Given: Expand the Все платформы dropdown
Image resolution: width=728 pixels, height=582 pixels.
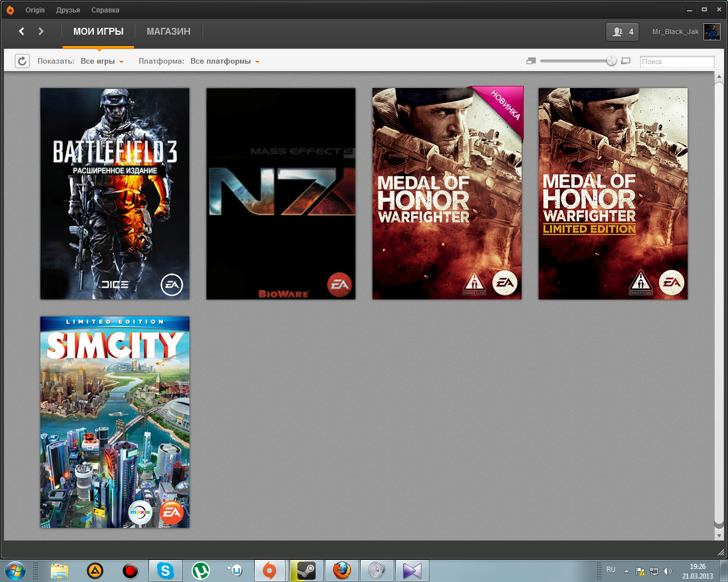Looking at the screenshot, I should pyautogui.click(x=225, y=61).
